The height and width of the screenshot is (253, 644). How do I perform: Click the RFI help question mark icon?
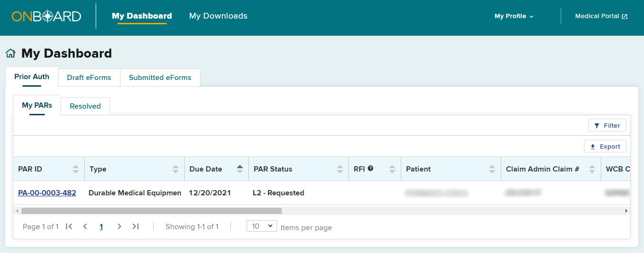(370, 168)
